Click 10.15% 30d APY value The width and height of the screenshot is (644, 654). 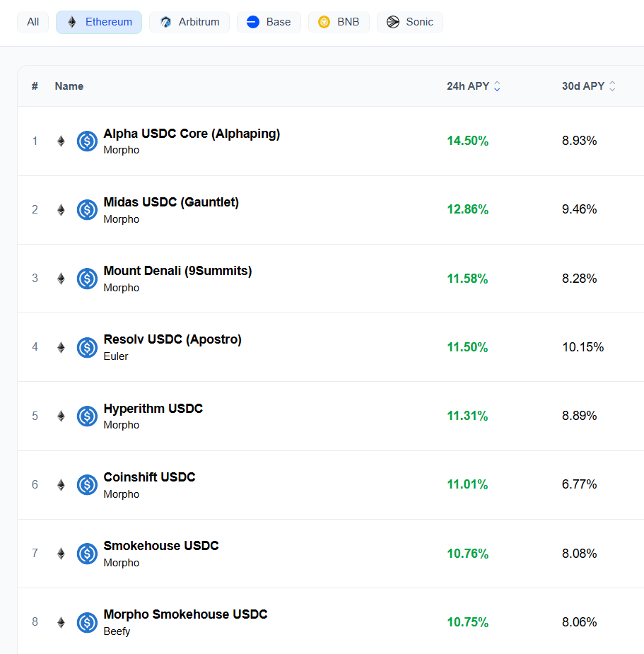point(582,347)
